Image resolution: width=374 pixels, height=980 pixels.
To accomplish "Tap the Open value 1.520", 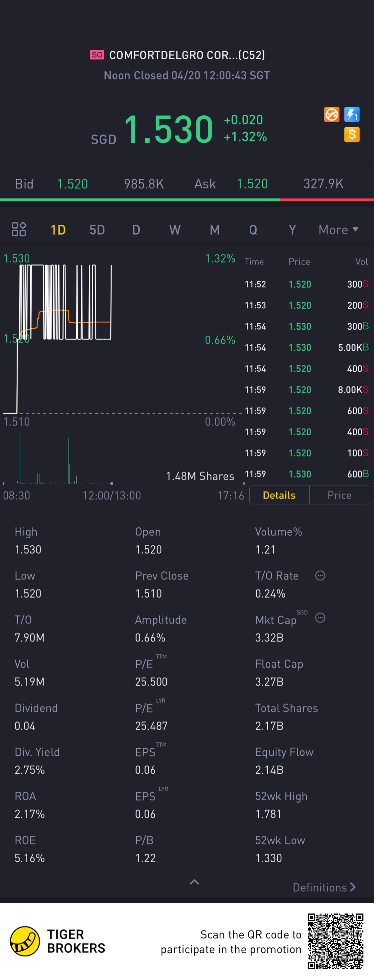I will click(x=148, y=550).
